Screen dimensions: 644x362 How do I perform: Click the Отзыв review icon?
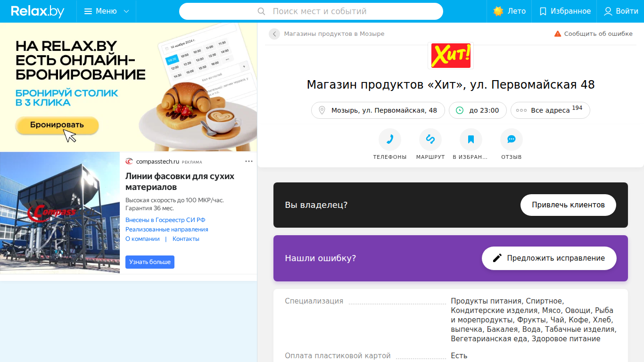pyautogui.click(x=512, y=140)
